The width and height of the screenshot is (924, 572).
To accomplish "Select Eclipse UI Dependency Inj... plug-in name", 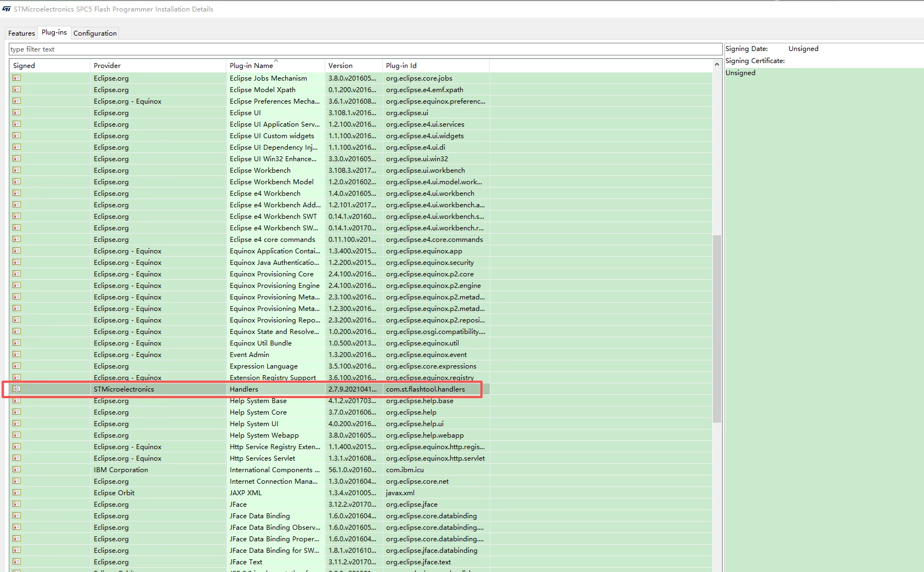I will click(x=274, y=147).
